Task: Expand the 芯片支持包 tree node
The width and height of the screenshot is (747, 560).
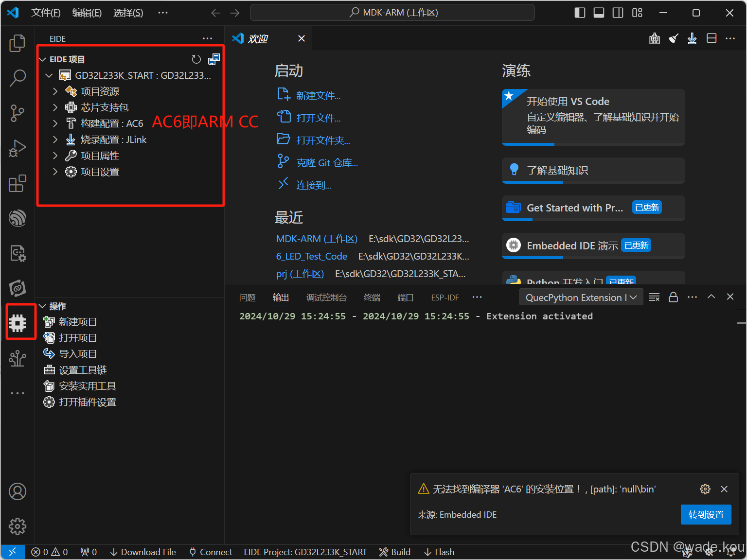Action: click(x=55, y=107)
